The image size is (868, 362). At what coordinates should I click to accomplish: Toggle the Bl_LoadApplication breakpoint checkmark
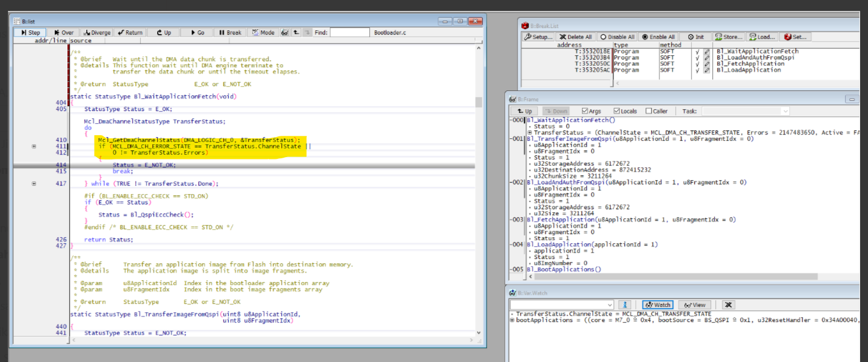(698, 70)
